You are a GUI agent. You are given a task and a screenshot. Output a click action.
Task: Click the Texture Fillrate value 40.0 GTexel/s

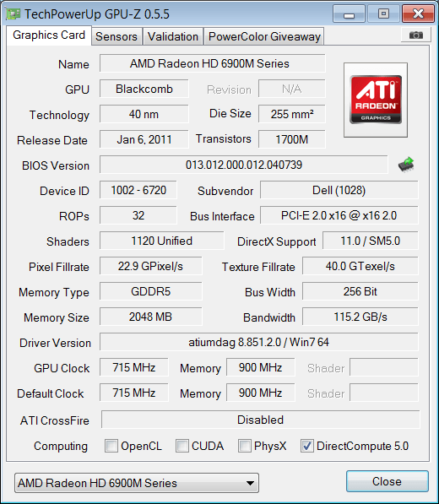(x=360, y=266)
